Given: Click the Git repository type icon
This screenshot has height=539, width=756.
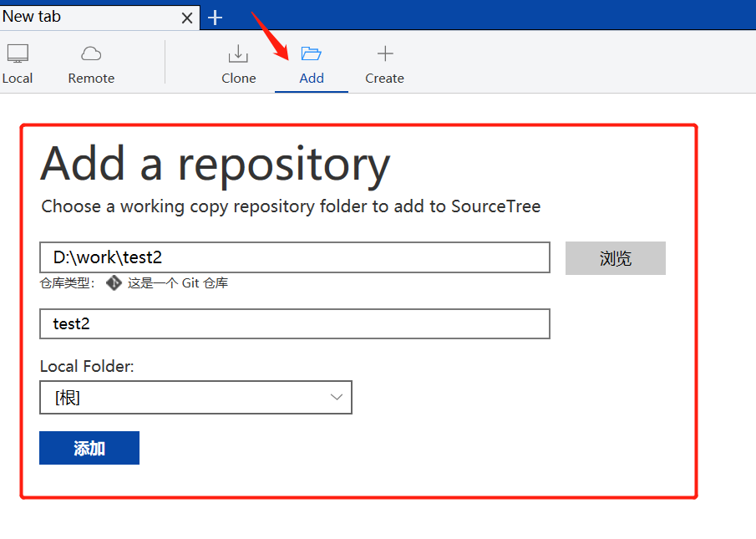Looking at the screenshot, I should click(114, 283).
